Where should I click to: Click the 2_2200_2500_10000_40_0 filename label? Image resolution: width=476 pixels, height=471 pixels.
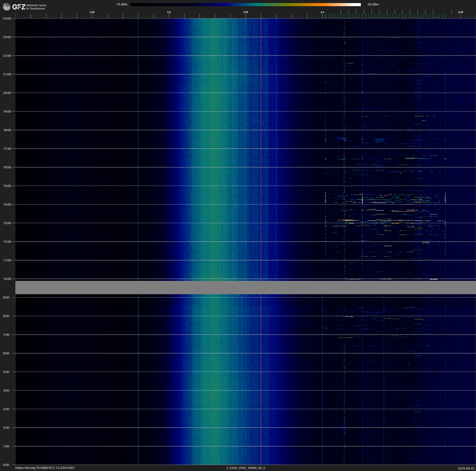point(245,468)
